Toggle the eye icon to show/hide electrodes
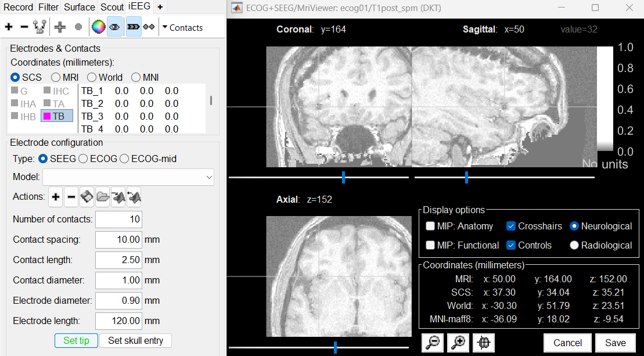 pos(114,27)
